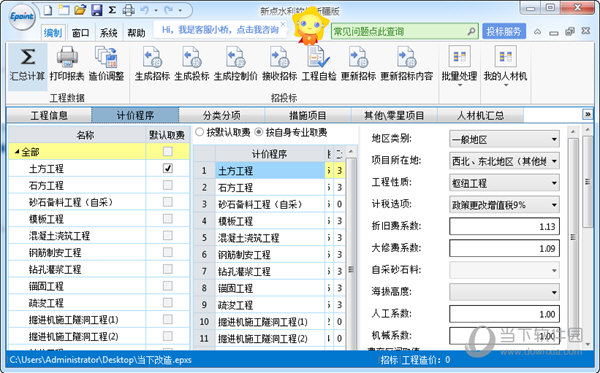Check 默认取费 for 模板工程
The image size is (600, 373).
(168, 219)
